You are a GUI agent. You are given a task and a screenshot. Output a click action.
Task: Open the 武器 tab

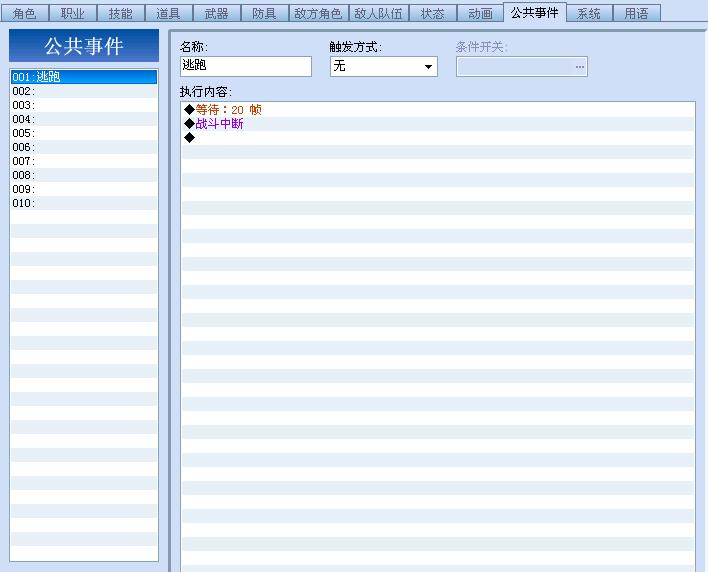(216, 14)
